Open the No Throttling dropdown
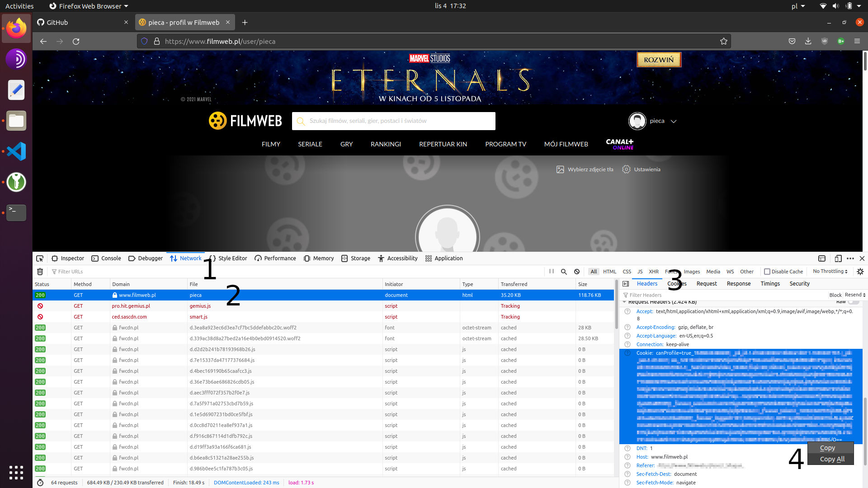 pos(830,271)
